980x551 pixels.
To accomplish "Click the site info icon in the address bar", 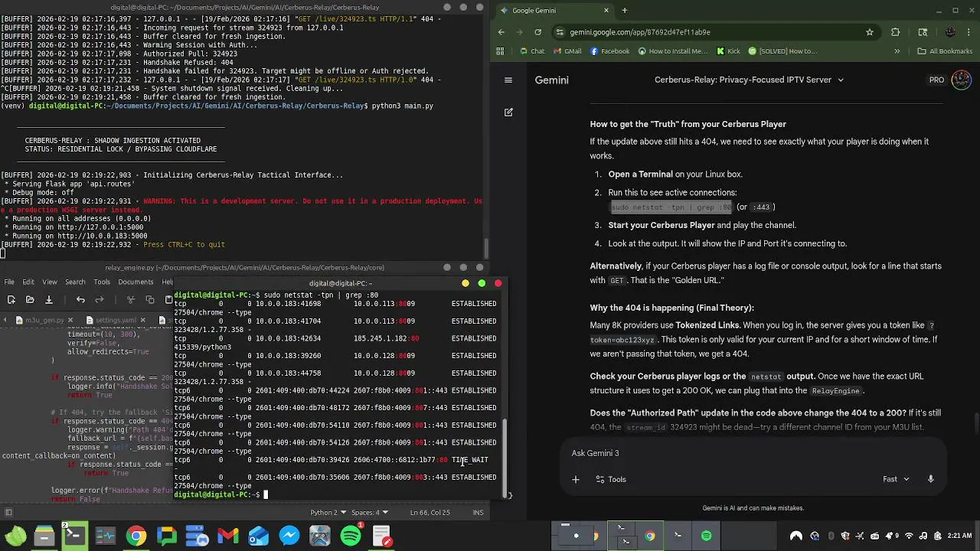I will tap(560, 32).
